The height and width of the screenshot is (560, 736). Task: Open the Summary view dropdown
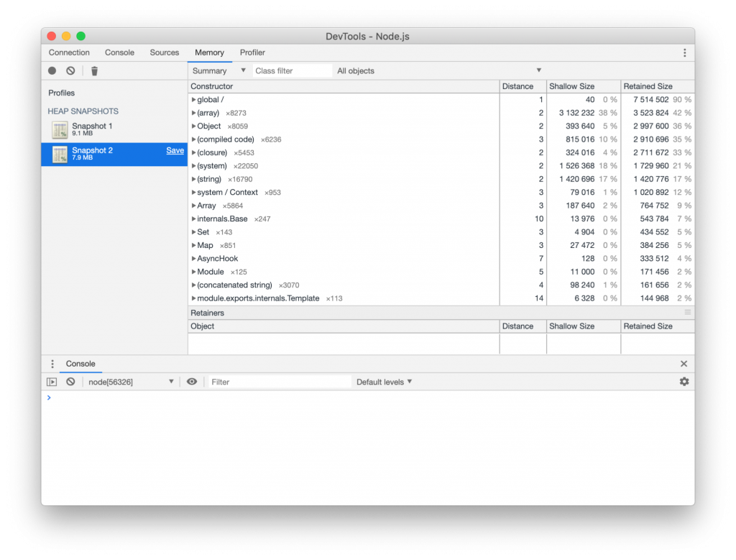point(218,71)
